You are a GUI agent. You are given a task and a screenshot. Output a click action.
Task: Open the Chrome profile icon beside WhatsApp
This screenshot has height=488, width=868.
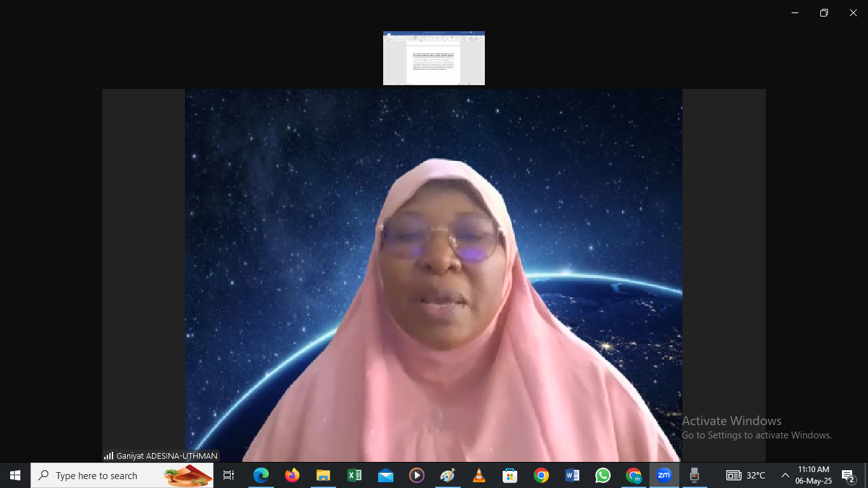click(x=634, y=475)
